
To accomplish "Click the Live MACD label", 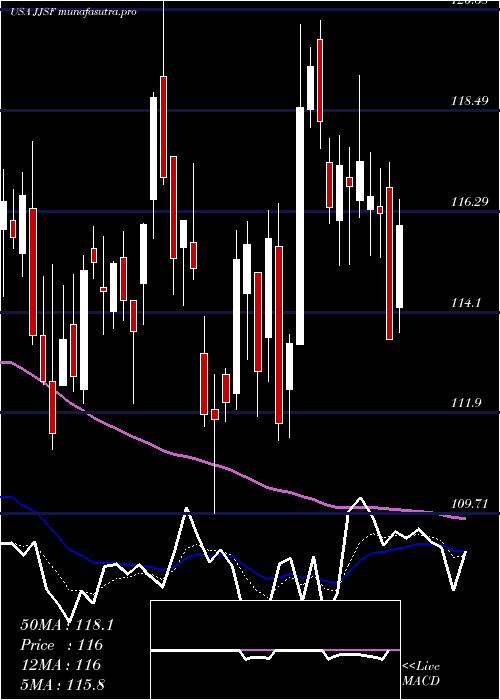I will pyautogui.click(x=421, y=673).
